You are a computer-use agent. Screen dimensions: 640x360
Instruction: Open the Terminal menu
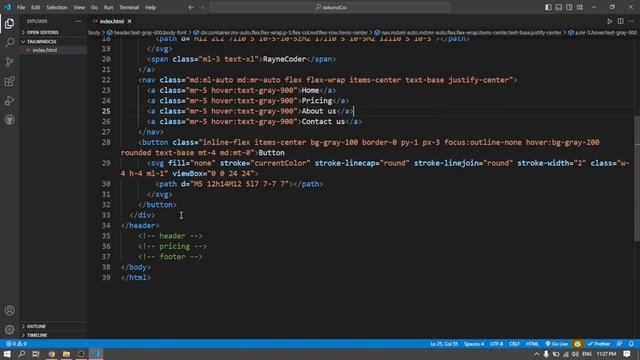pyautogui.click(x=129, y=7)
